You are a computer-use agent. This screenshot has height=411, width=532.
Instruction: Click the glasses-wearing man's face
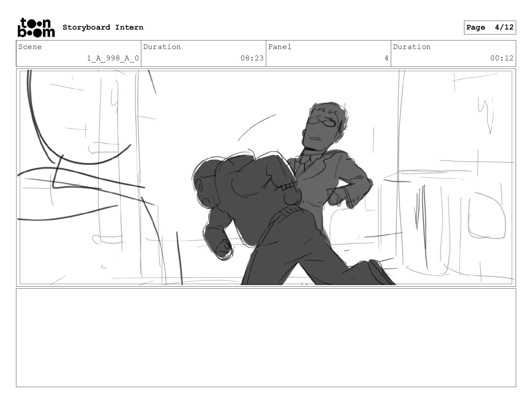point(321,129)
